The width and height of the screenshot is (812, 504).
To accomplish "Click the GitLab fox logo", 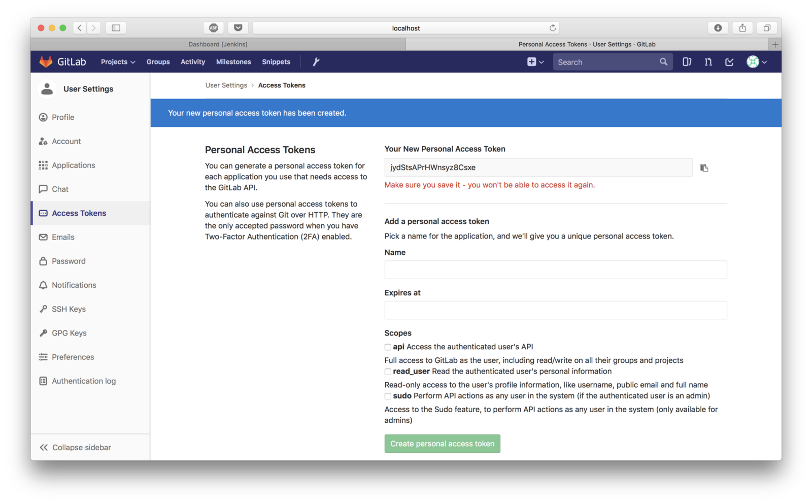I will click(46, 62).
